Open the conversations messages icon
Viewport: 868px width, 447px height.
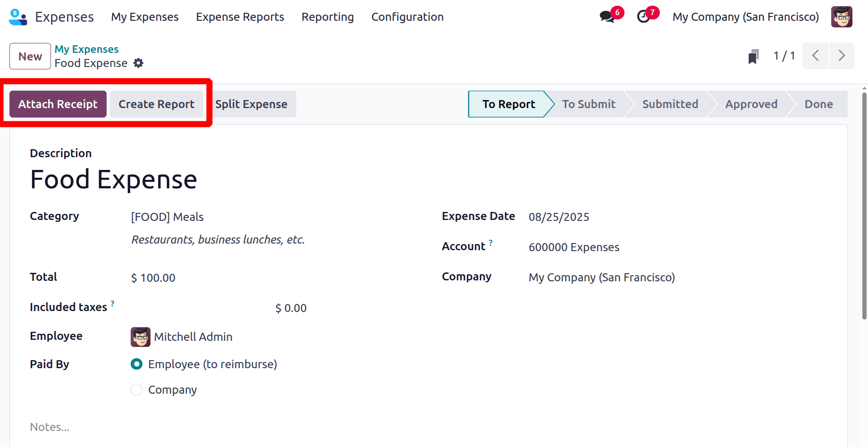coord(607,17)
